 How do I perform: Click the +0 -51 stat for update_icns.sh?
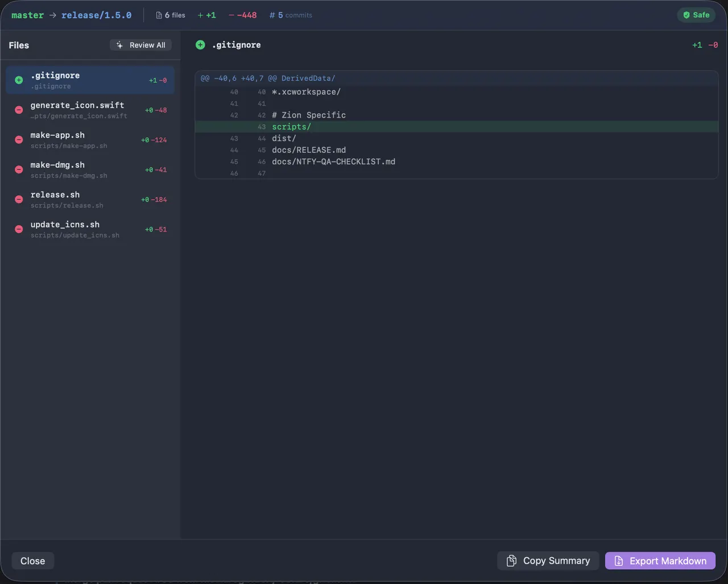(156, 230)
